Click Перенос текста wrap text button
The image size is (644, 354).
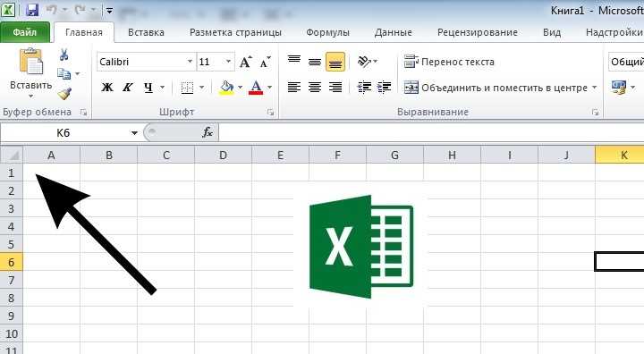coord(448,62)
